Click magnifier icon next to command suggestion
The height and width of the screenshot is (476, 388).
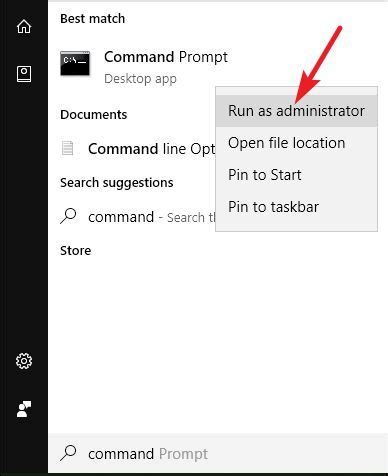pos(68,216)
